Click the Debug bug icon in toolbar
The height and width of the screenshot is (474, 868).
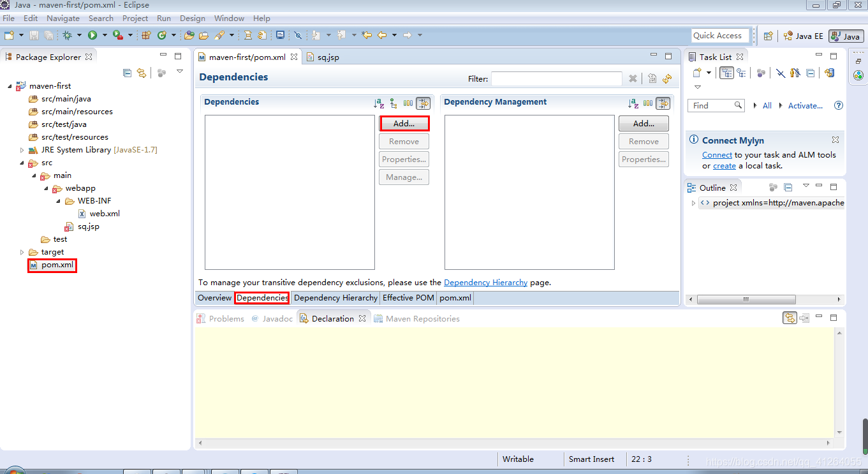[67, 35]
